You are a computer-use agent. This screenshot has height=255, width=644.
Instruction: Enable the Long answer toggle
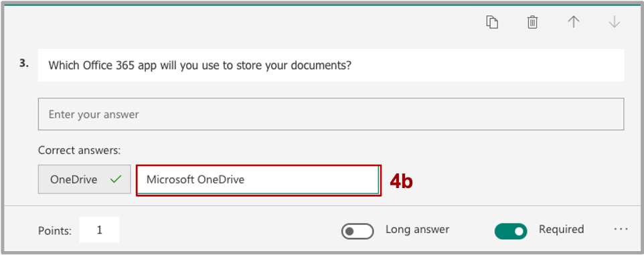coord(357,231)
